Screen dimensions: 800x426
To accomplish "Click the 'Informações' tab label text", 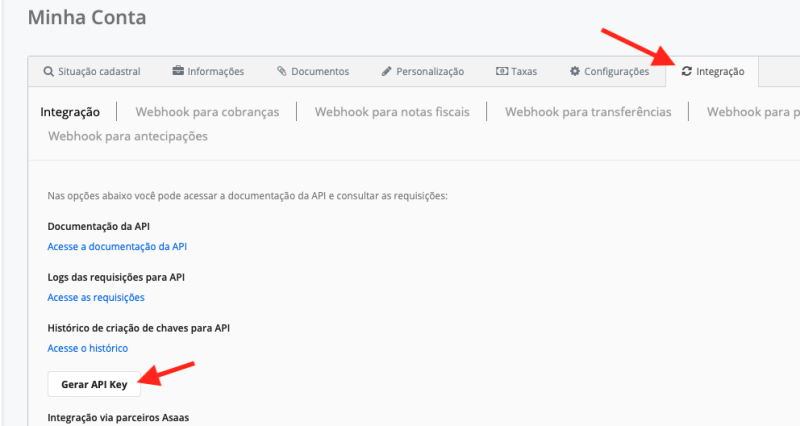I will pyautogui.click(x=216, y=72).
